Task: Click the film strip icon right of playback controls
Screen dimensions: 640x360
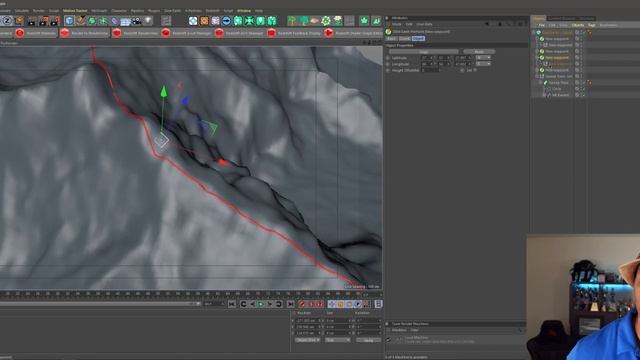Action: (x=378, y=304)
